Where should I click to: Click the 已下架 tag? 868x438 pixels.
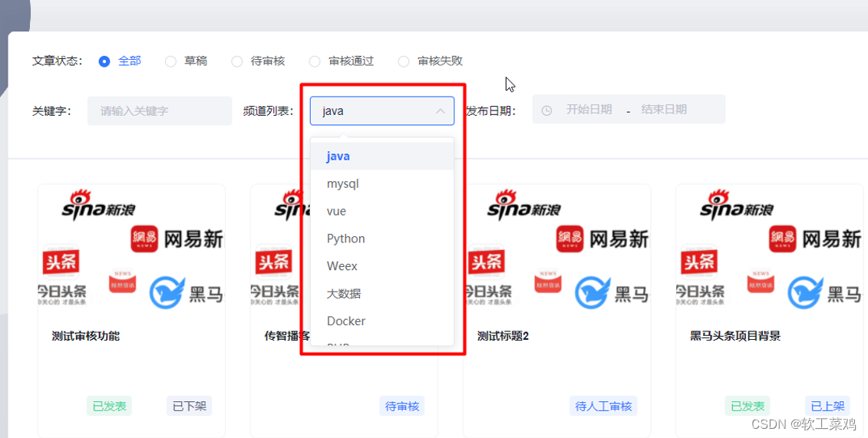190,406
